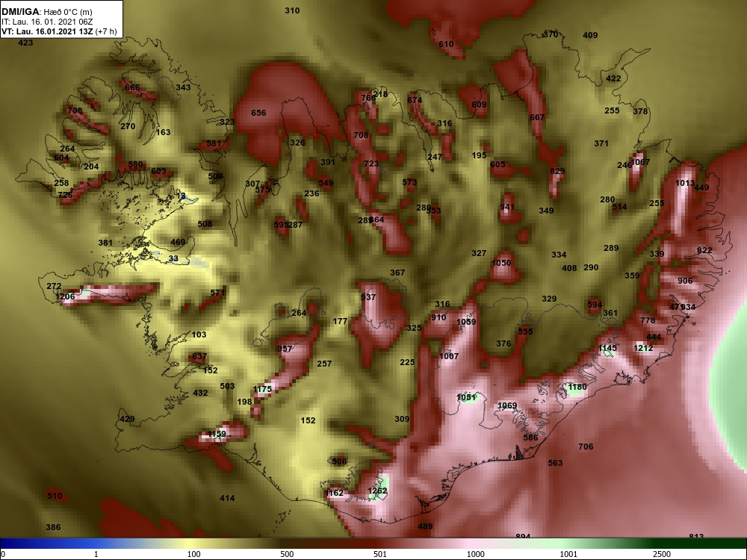Click the map value 1206
The image size is (747, 560).
coord(65,296)
